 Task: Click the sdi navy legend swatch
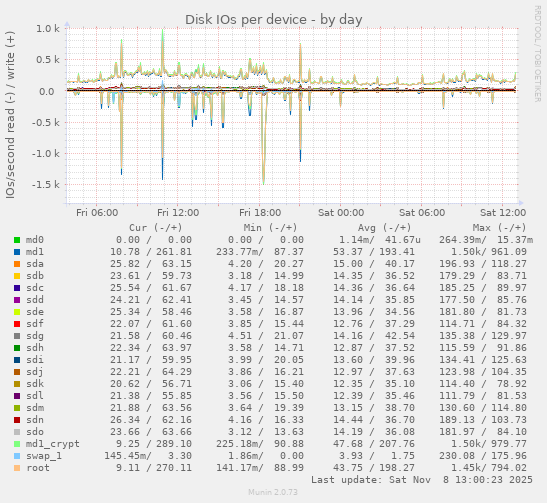pyautogui.click(x=17, y=360)
